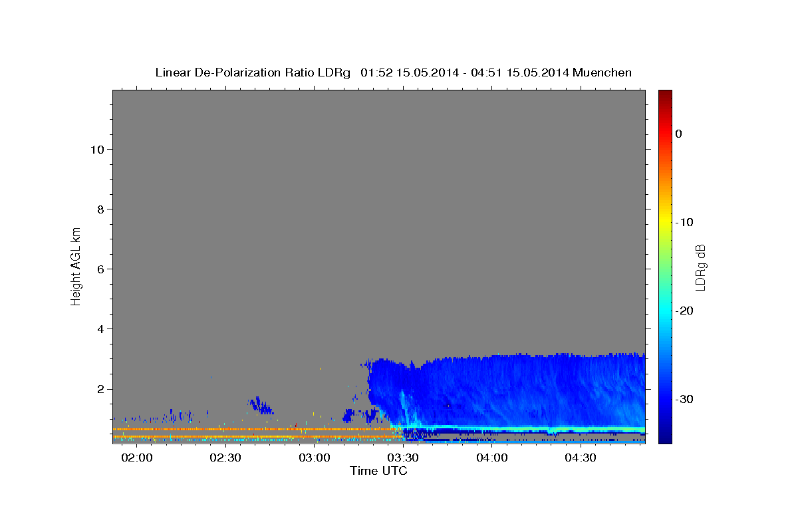Click the orange horizontal band near ground level
This screenshot has width=798, height=532.
point(256,430)
